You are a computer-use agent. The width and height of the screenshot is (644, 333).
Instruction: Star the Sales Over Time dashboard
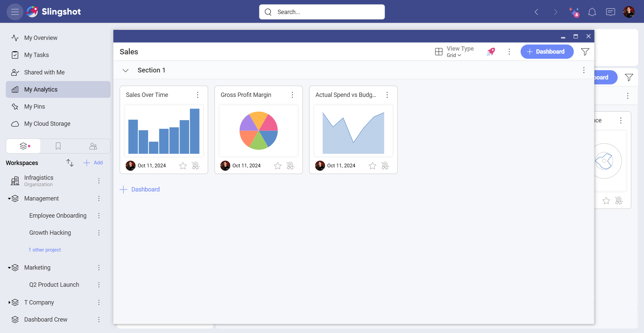coord(183,166)
